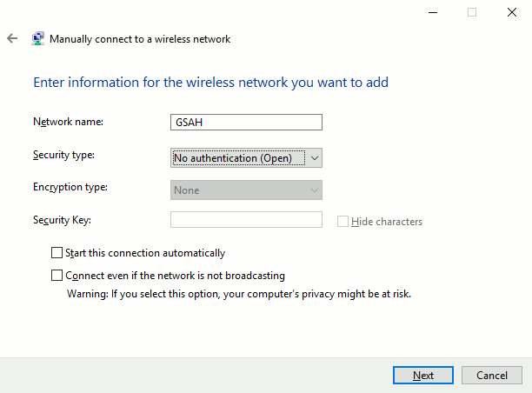Open the Security type dropdown
This screenshot has width=532, height=393.
(239, 157)
